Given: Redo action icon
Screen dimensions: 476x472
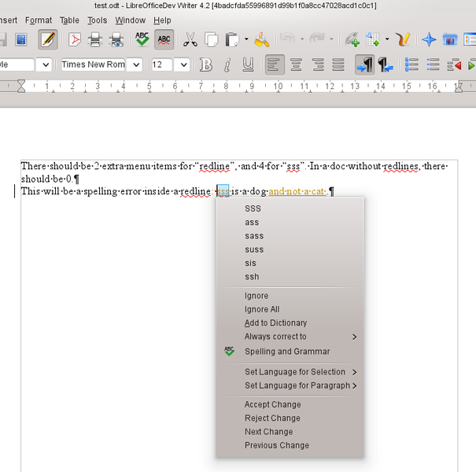Looking at the screenshot, I should (317, 39).
